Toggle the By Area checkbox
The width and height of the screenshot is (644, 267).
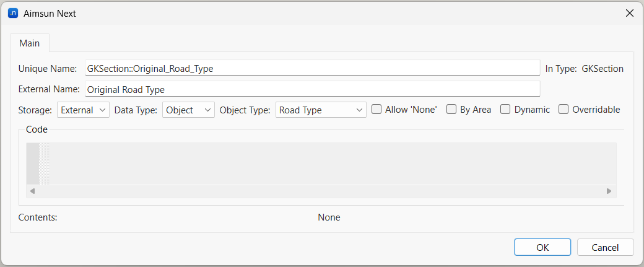(451, 109)
